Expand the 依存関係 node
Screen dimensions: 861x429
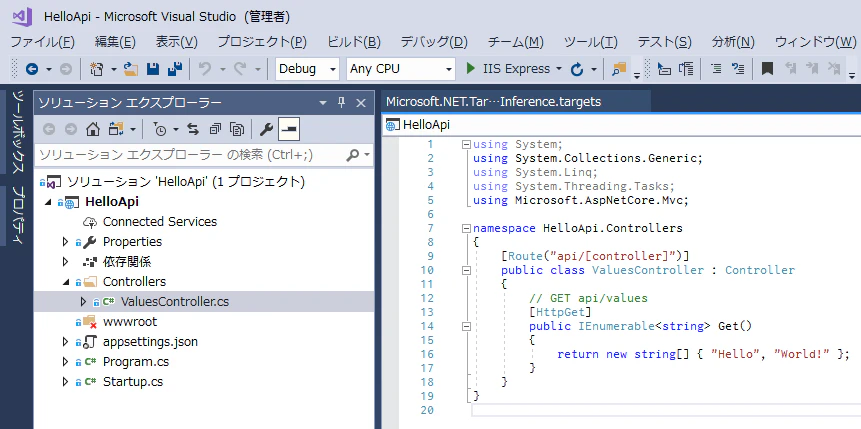tap(65, 261)
